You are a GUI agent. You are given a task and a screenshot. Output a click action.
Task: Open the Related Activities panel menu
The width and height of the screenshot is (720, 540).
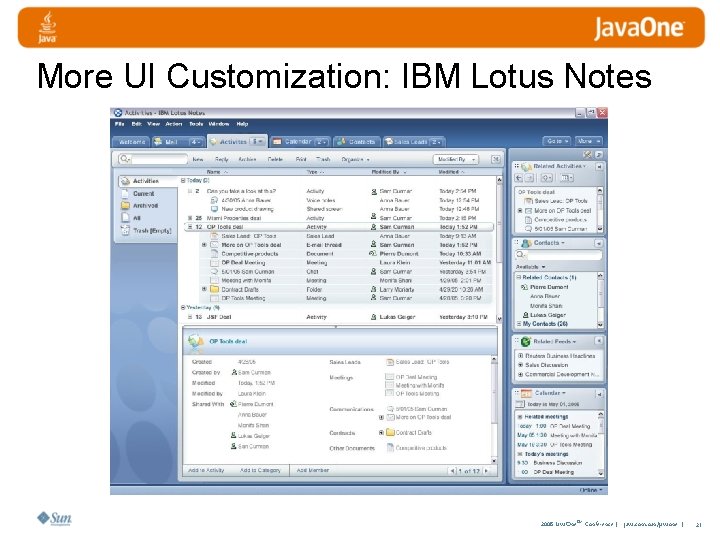[x=559, y=166]
